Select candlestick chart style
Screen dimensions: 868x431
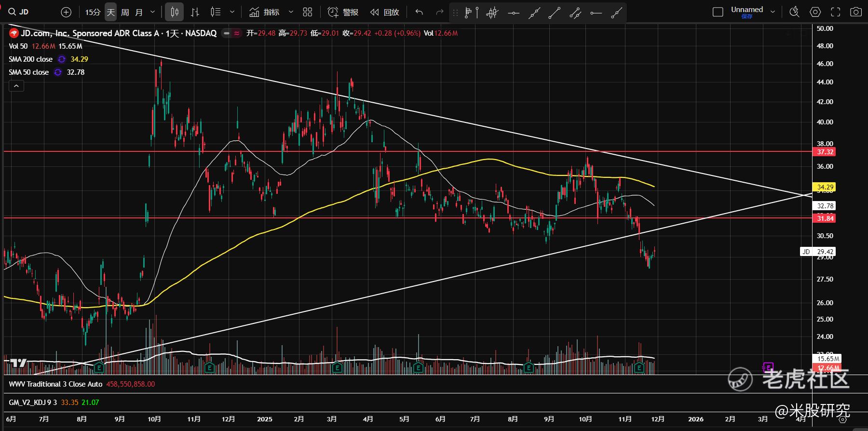click(175, 12)
